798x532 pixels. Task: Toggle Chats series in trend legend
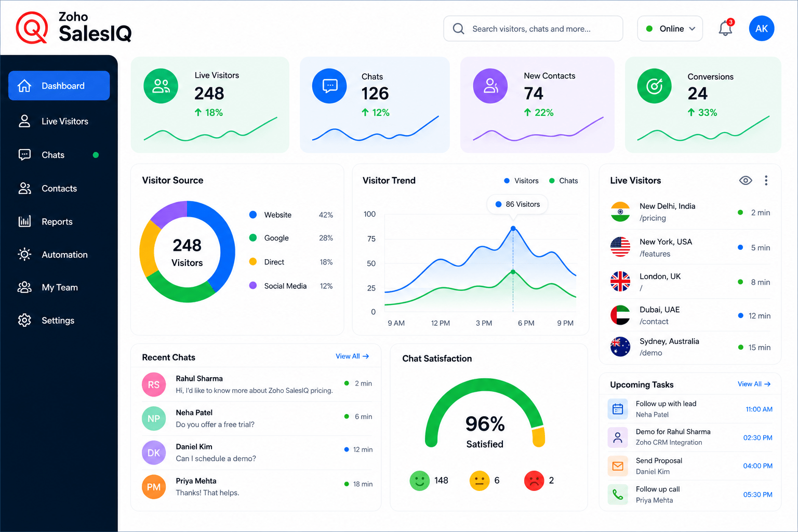pos(564,181)
